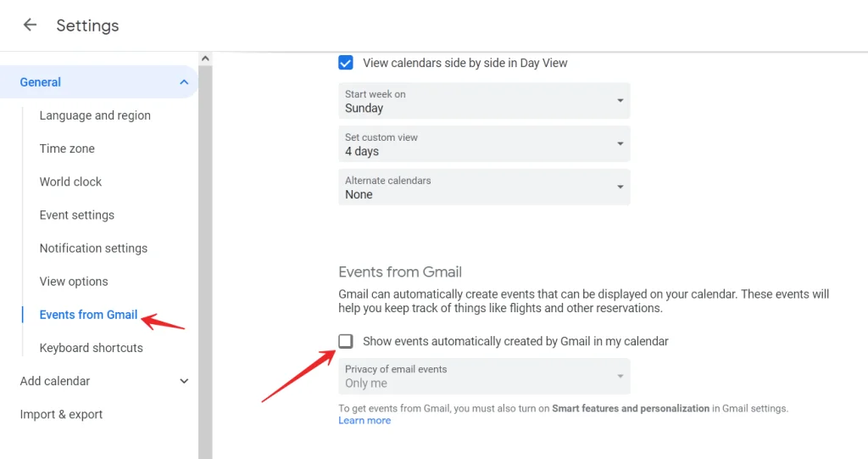Viewport: 868px width, 459px height.
Task: Click the Learn more link
Action: pyautogui.click(x=364, y=421)
